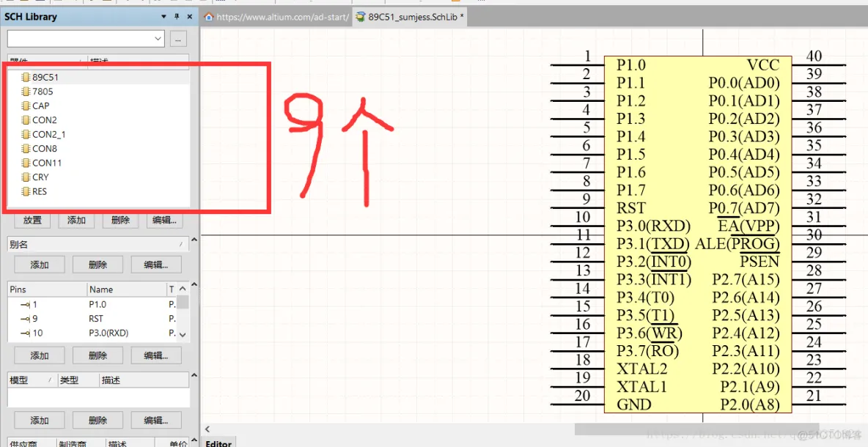Click 编辑... under the 别名 section
Screen dimensions: 868x447
[156, 265]
